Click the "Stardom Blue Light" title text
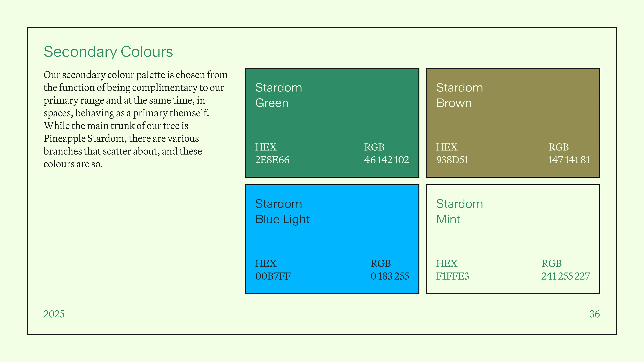This screenshot has width=644, height=362. click(282, 212)
